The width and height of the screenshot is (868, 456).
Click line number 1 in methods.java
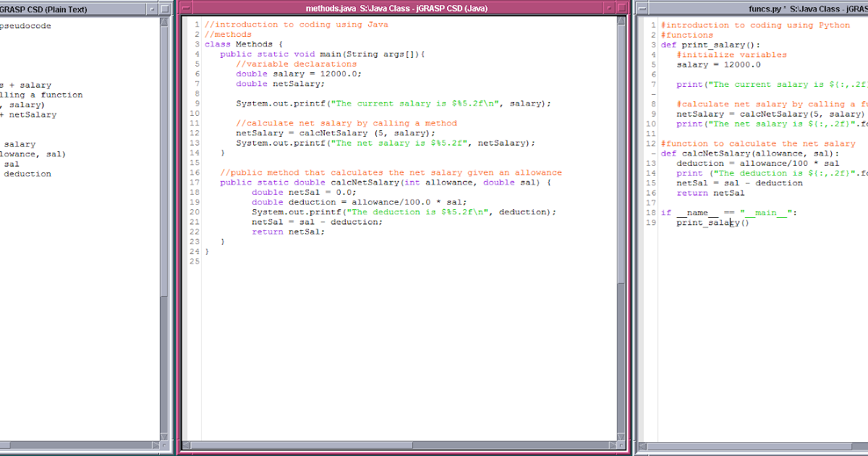pos(196,24)
